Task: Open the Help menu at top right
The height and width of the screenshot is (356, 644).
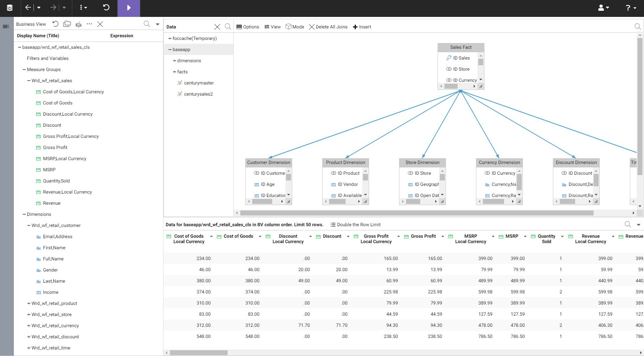Action: click(628, 8)
